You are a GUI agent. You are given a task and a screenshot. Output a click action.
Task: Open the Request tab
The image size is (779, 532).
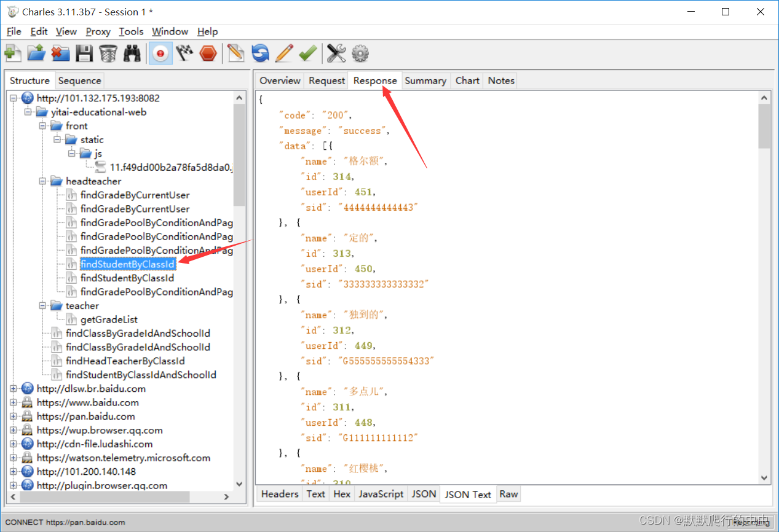(x=326, y=80)
